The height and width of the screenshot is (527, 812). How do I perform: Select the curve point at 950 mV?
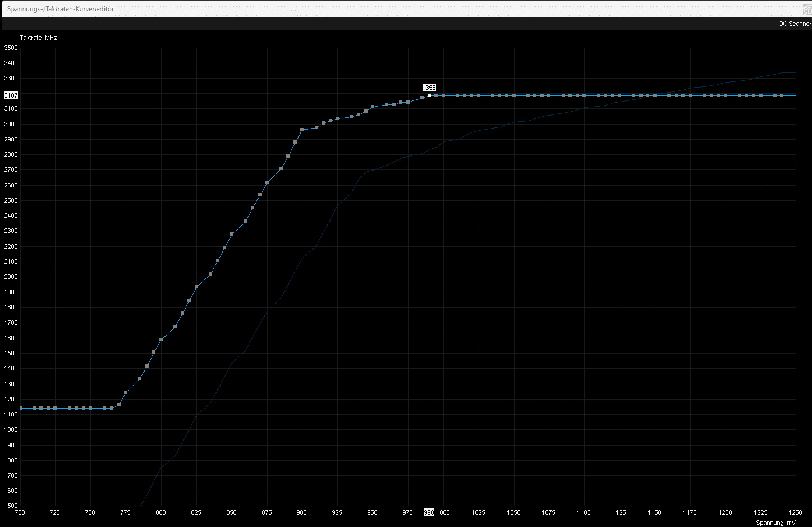coord(373,107)
